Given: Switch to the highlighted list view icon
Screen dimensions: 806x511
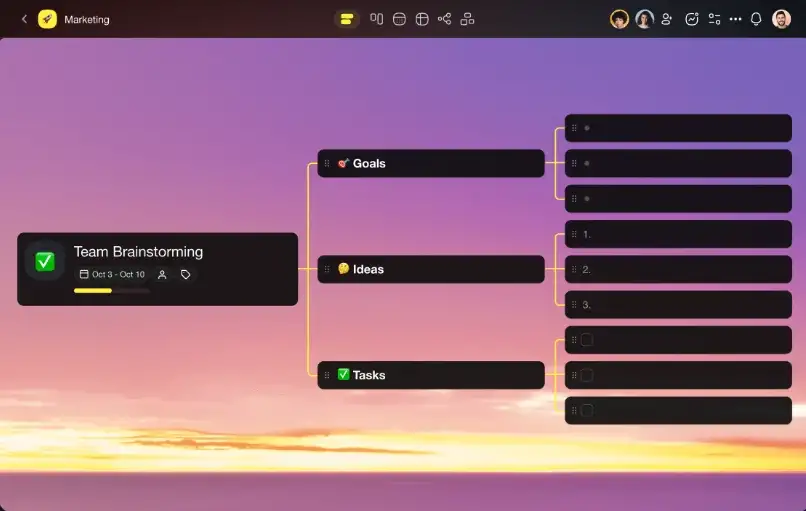Looking at the screenshot, I should [x=347, y=20].
